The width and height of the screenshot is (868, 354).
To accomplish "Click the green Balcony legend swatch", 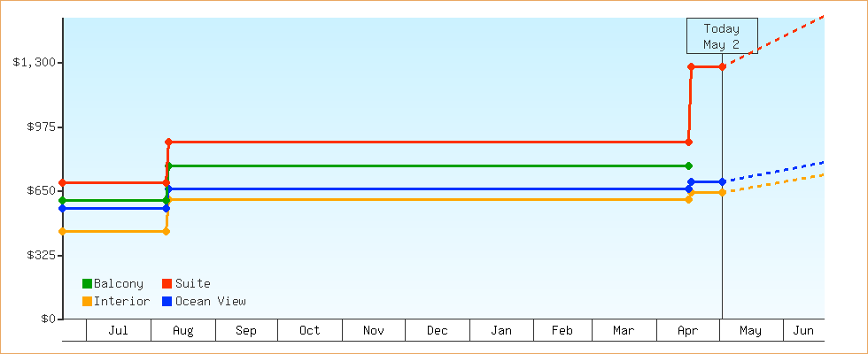I will coord(87,284).
